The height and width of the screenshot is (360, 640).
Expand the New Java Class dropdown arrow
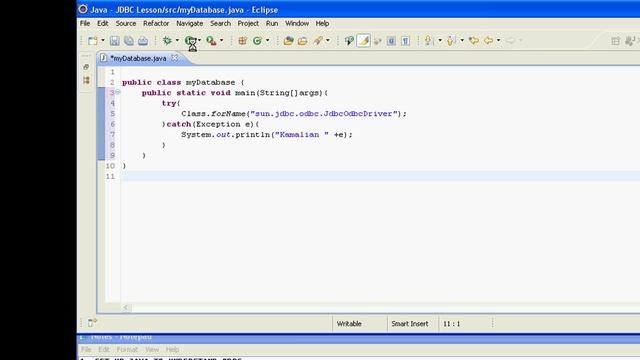click(x=267, y=40)
